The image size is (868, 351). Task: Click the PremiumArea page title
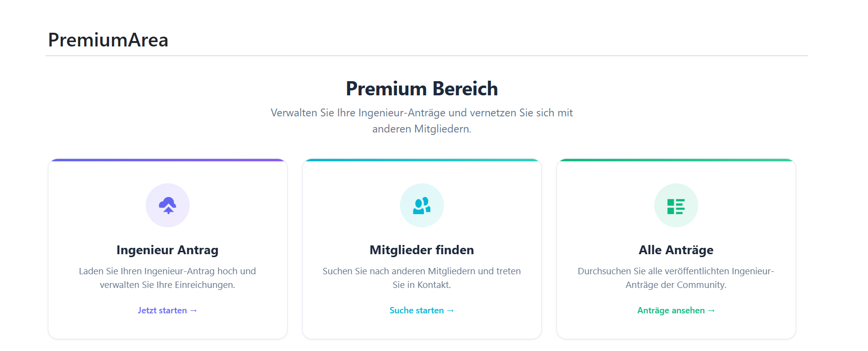pyautogui.click(x=108, y=40)
